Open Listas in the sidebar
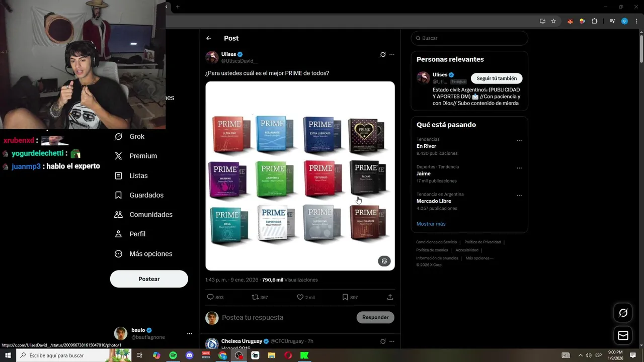The width and height of the screenshot is (644, 362). pyautogui.click(x=131, y=175)
